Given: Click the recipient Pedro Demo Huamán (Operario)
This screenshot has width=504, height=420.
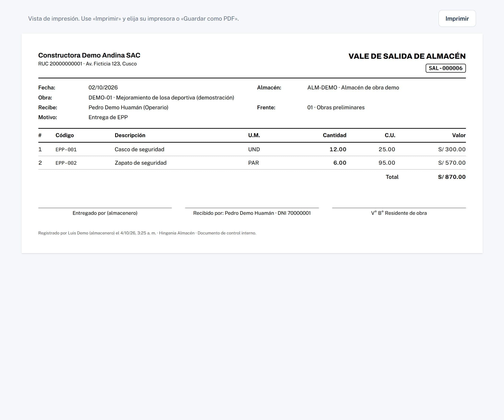Looking at the screenshot, I should (128, 108).
